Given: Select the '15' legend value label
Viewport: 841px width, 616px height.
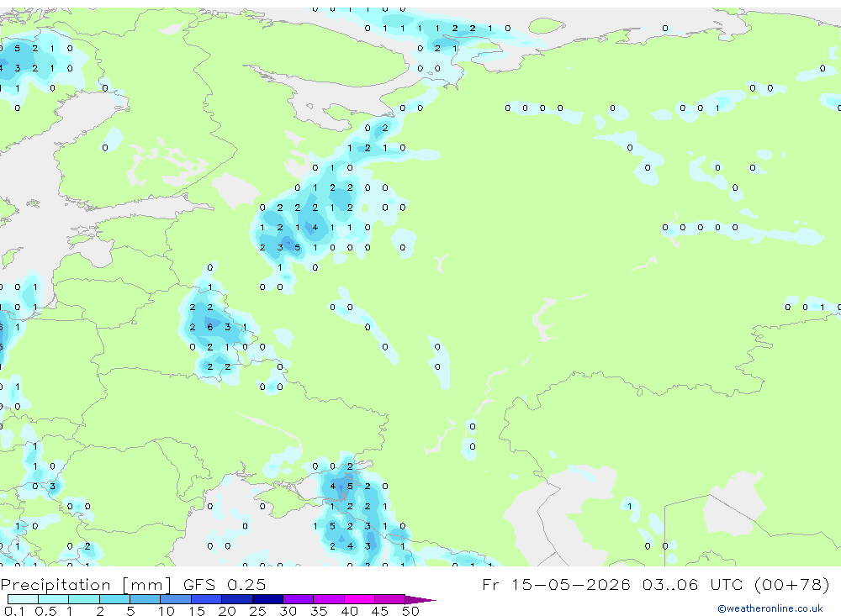Looking at the screenshot, I should [x=197, y=611].
